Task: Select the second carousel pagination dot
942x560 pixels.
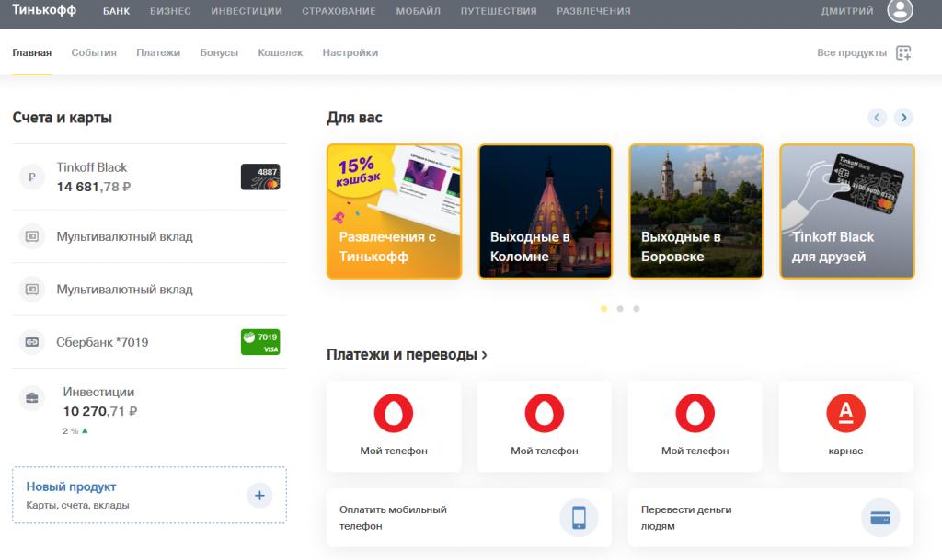Action: point(620,309)
